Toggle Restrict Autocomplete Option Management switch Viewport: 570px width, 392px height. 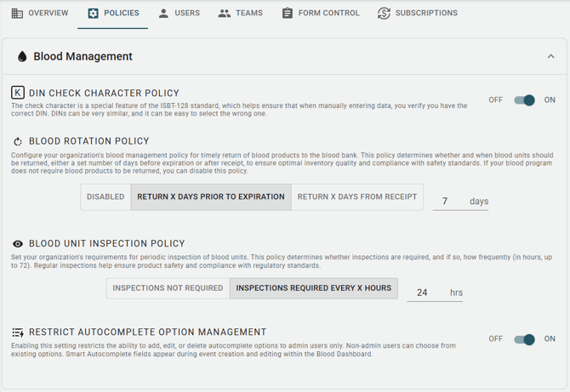pyautogui.click(x=524, y=339)
